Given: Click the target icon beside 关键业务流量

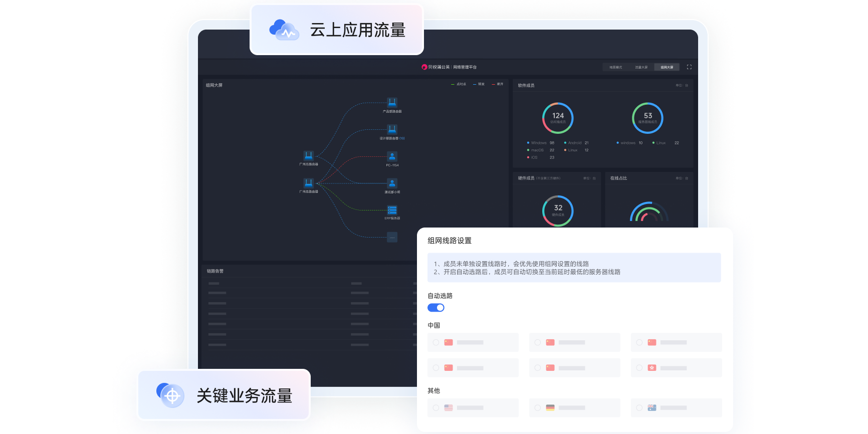Looking at the screenshot, I should 171,395.
